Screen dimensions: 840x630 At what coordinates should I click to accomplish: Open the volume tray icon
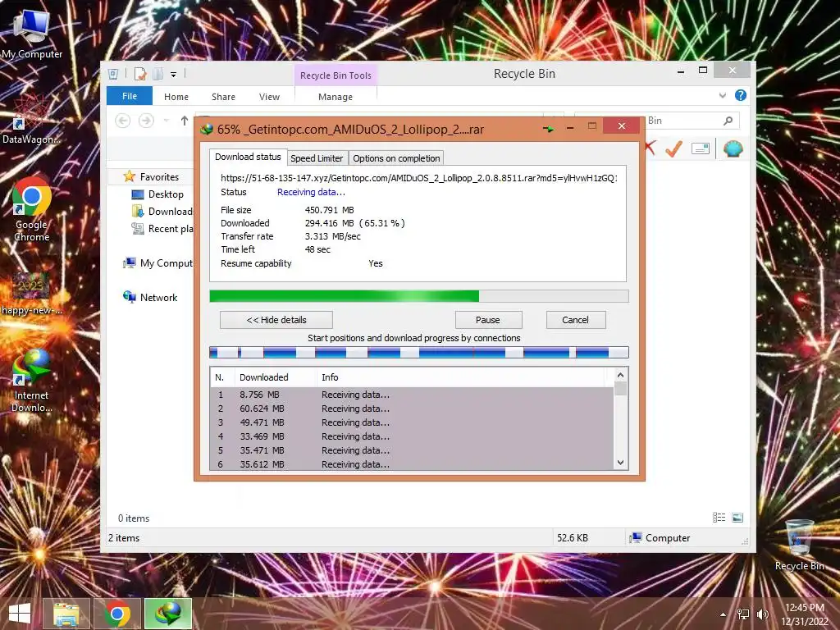[762, 614]
